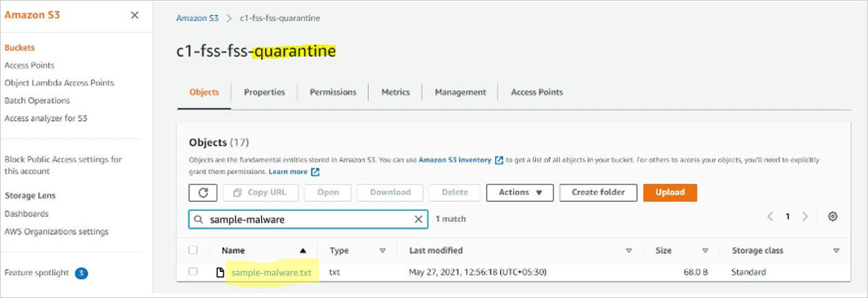868x298 pixels.
Task: Tick the sample-malware.txt row checkbox
Action: 193,272
